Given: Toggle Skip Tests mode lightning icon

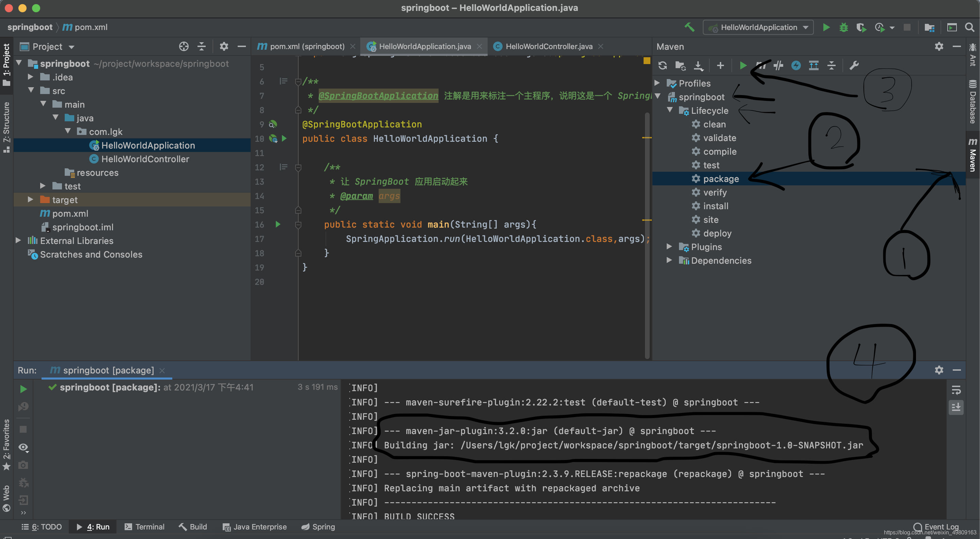Looking at the screenshot, I should tap(796, 65).
